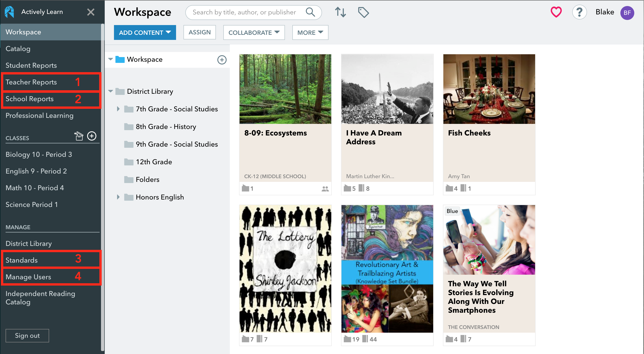Close the sidebar with the X icon
The image size is (644, 354).
point(91,12)
